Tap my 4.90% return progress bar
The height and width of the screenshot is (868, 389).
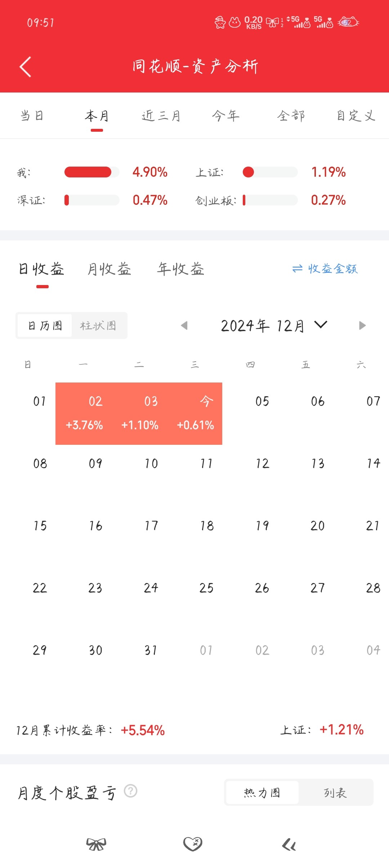click(x=92, y=172)
